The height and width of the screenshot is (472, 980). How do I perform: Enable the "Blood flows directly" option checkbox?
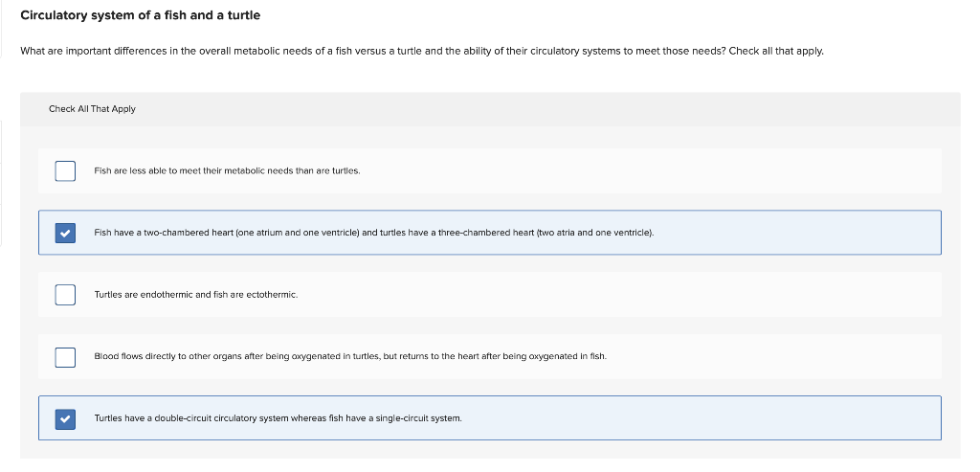tap(65, 357)
